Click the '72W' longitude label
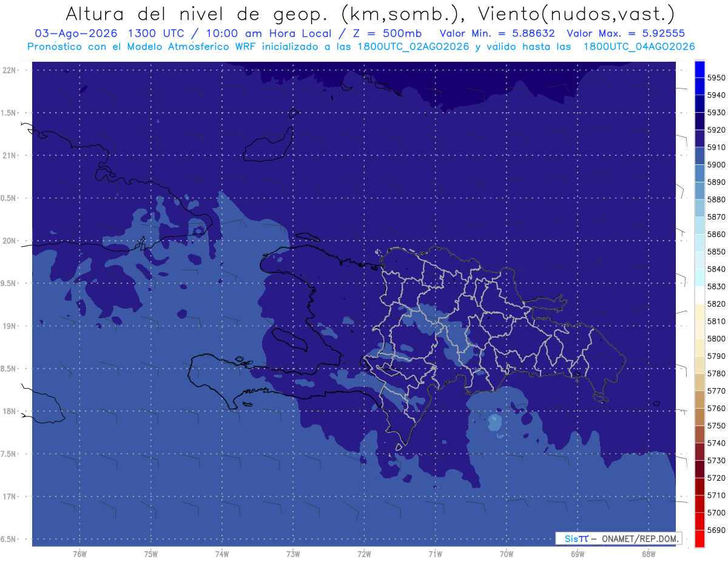Viewport: 728px width, 562px height. coord(364,554)
